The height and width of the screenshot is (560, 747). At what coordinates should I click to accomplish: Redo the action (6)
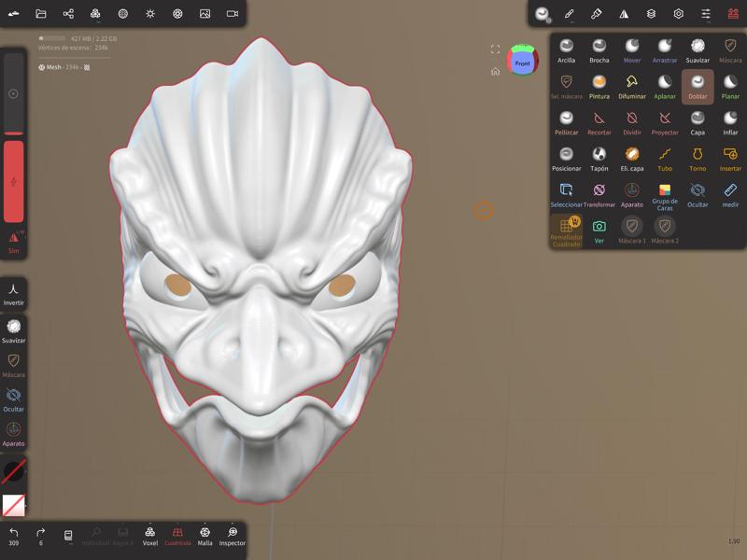(40, 536)
